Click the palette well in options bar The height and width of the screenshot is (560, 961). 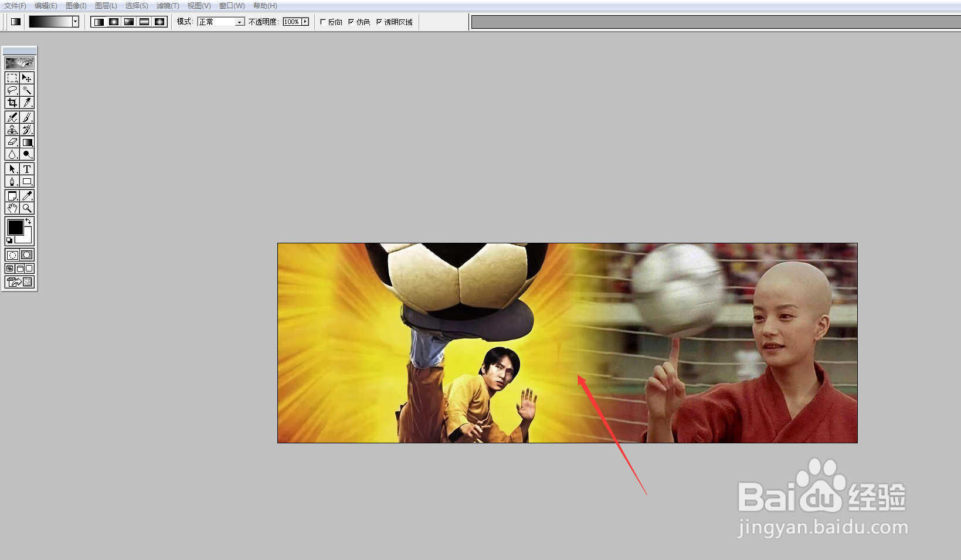pos(715,22)
